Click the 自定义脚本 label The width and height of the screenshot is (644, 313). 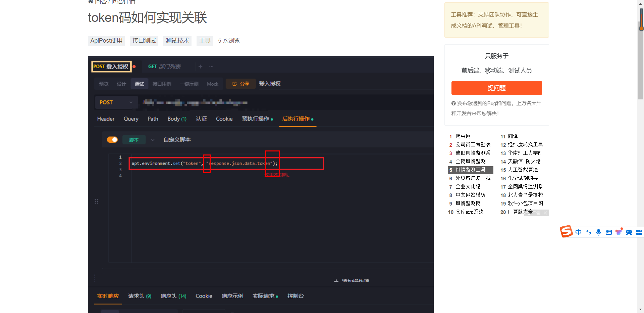177,140
